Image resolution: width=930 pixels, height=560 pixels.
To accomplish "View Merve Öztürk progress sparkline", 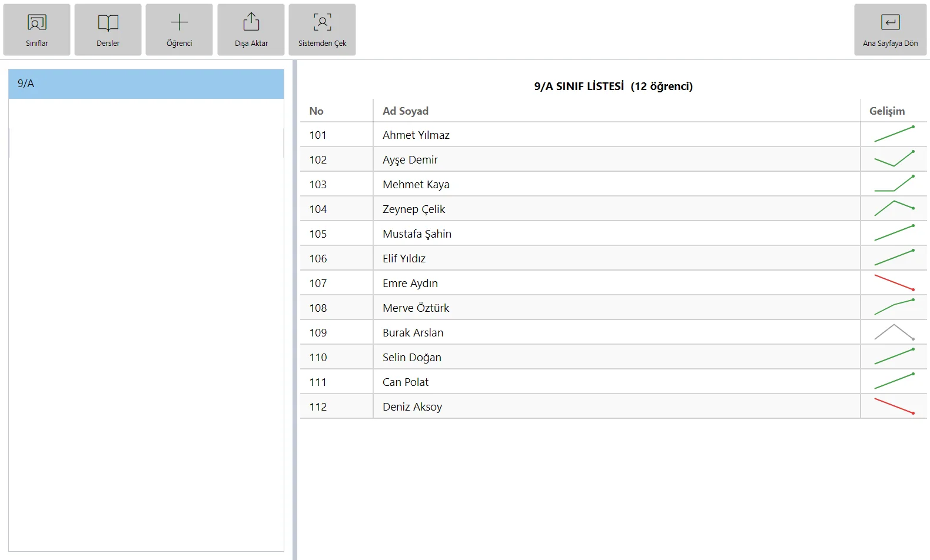I will 894,308.
